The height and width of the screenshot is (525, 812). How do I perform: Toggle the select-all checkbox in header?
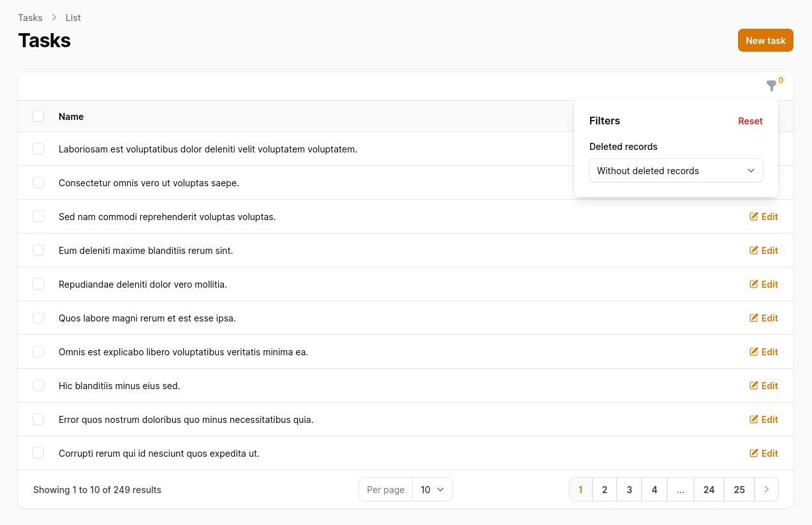coord(38,116)
